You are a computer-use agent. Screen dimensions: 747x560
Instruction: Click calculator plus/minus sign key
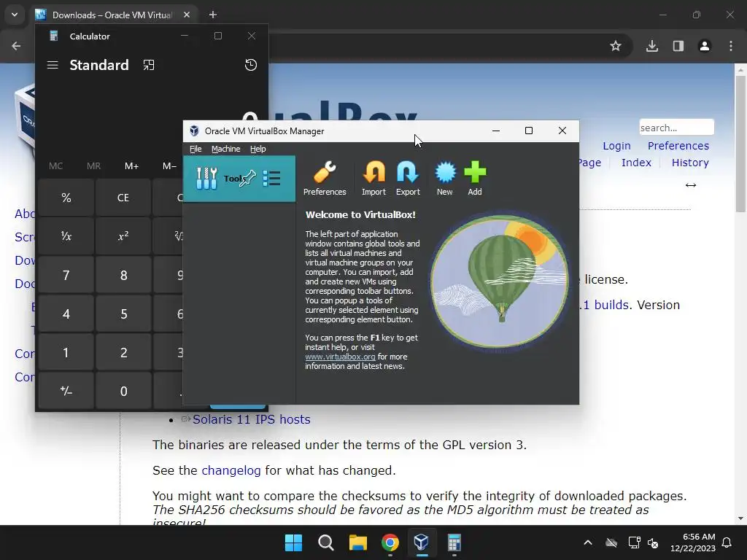point(66,392)
